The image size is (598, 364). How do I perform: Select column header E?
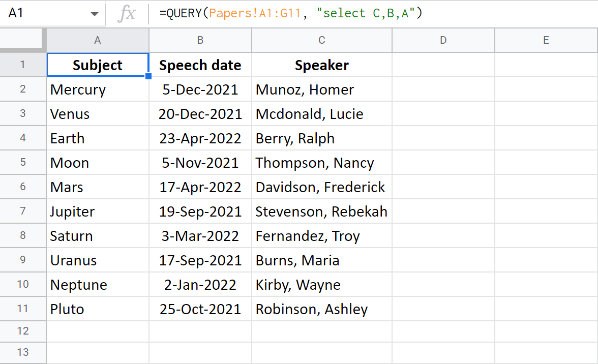click(546, 40)
